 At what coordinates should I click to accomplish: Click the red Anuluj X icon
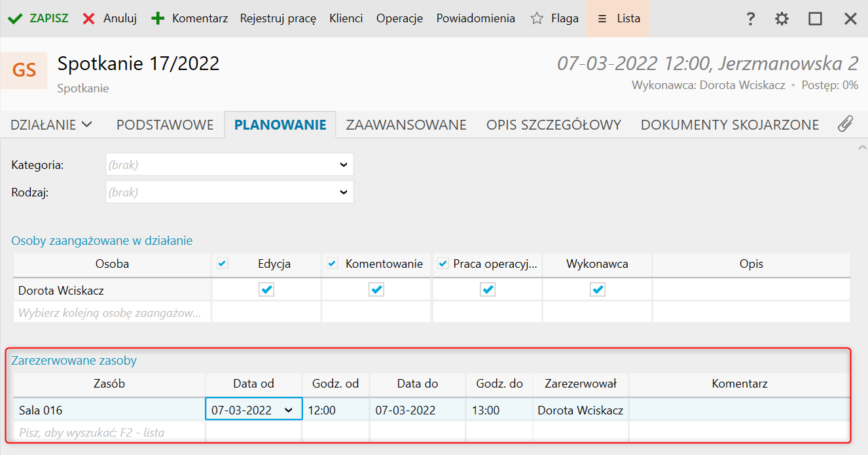pos(88,18)
